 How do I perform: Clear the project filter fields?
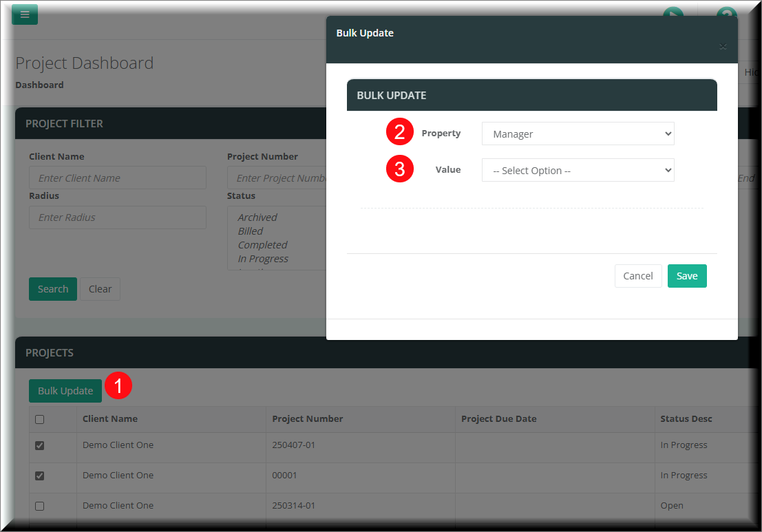[x=100, y=289]
